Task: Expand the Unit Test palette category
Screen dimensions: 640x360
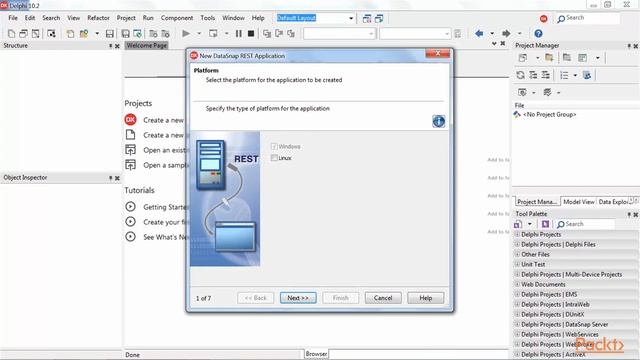Action: 517,264
